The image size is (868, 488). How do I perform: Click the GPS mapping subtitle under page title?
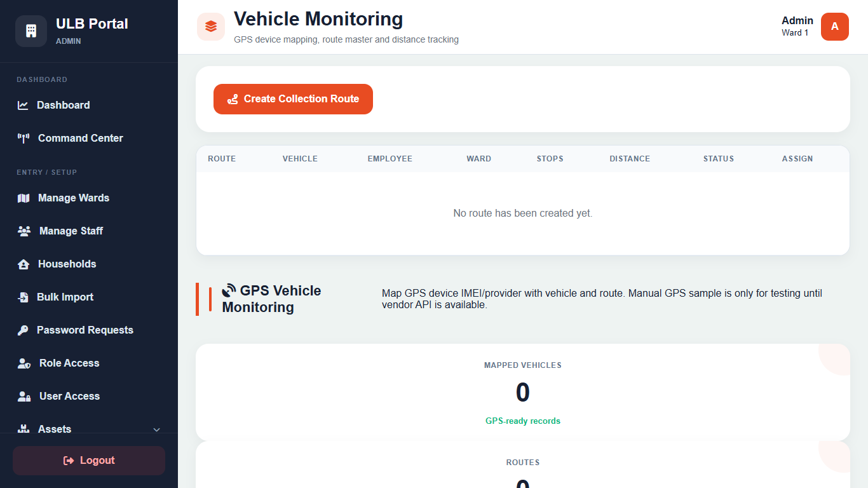point(346,39)
